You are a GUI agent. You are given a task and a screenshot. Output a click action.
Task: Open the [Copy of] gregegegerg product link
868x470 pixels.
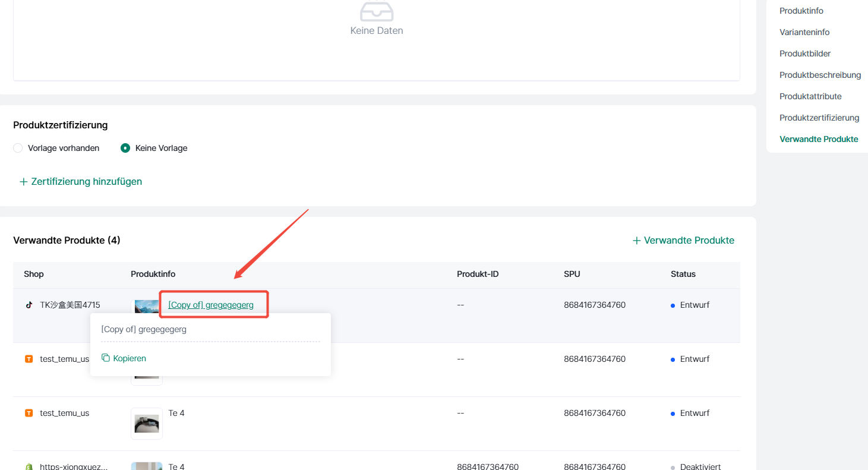pos(211,305)
